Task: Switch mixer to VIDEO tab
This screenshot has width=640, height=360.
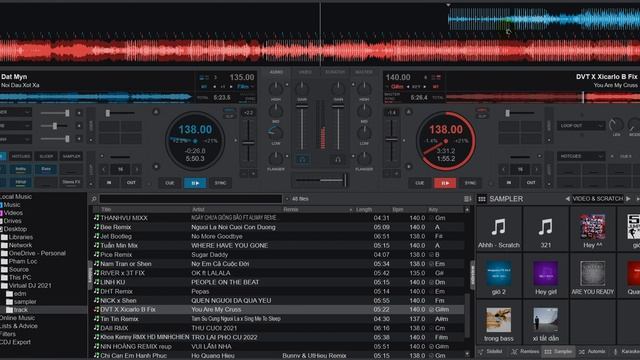Action: point(305,72)
